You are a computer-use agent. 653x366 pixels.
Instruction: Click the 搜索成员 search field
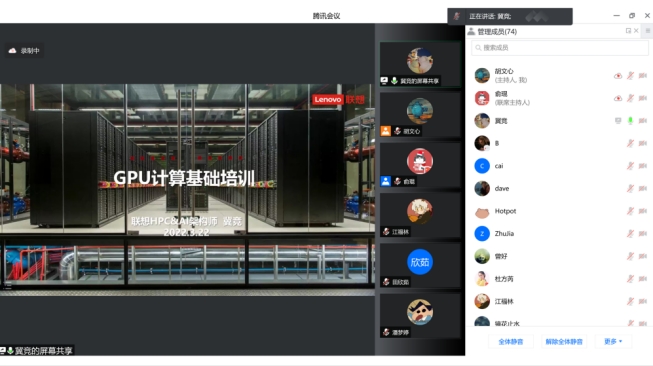pyautogui.click(x=560, y=48)
